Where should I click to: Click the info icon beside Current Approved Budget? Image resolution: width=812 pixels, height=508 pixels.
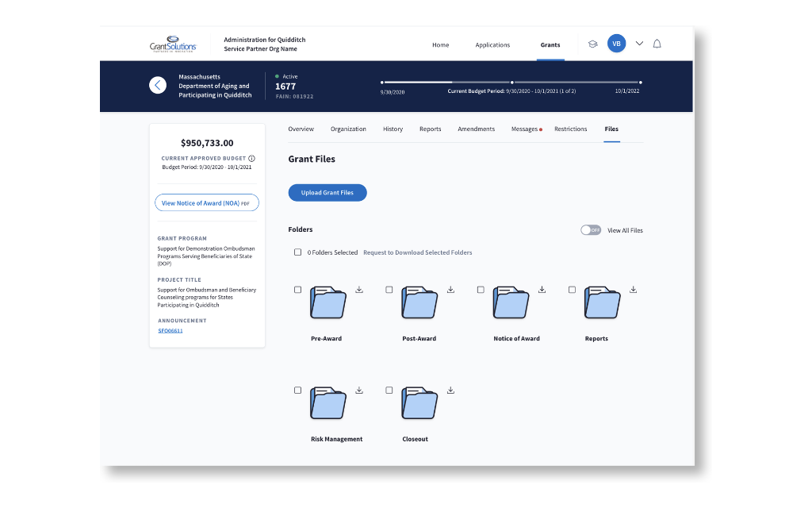251,158
